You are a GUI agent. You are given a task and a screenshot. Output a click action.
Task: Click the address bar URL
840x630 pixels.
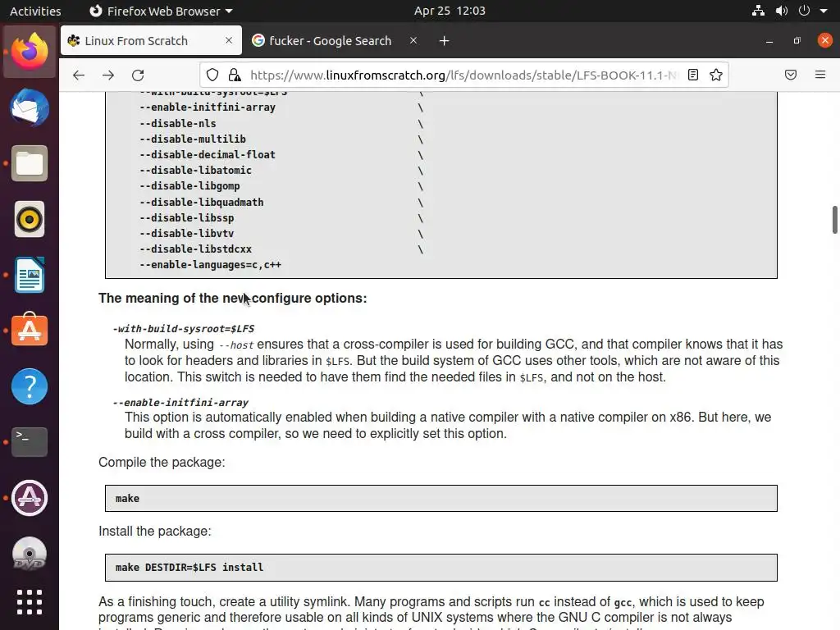coord(463,75)
